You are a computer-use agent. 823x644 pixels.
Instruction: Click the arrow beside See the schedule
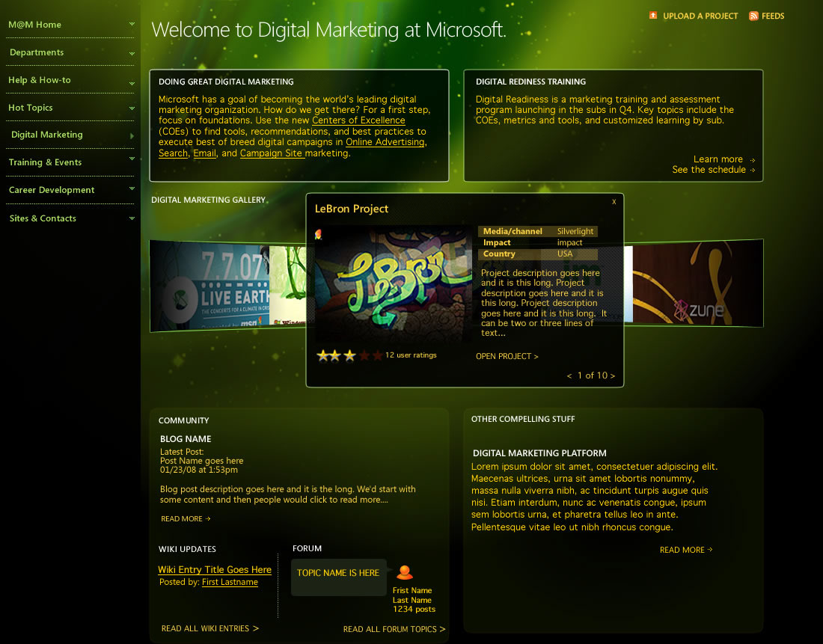pos(752,170)
